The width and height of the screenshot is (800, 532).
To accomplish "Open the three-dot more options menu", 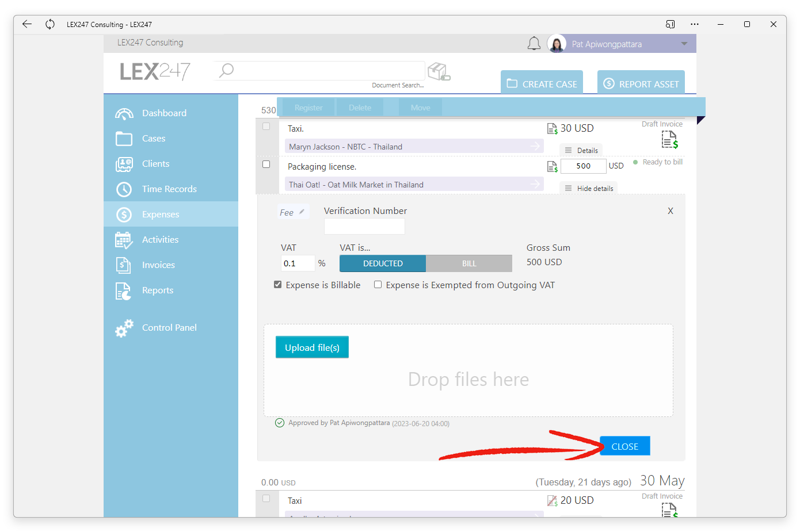I will (x=695, y=24).
